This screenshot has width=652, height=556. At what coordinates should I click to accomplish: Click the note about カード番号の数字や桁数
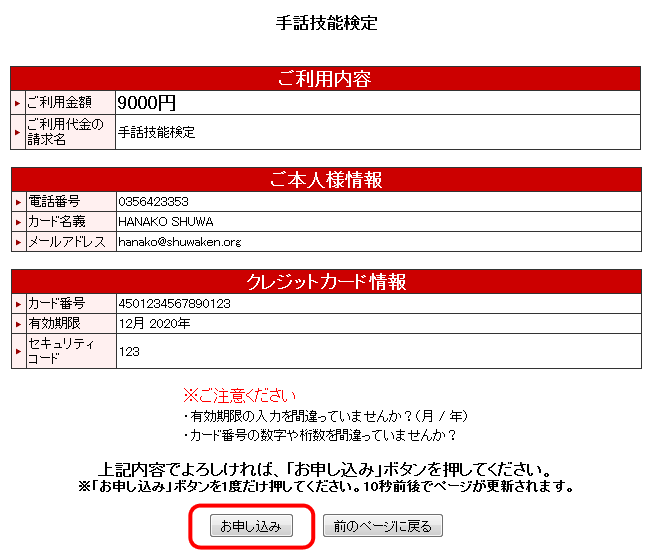[x=320, y=435]
